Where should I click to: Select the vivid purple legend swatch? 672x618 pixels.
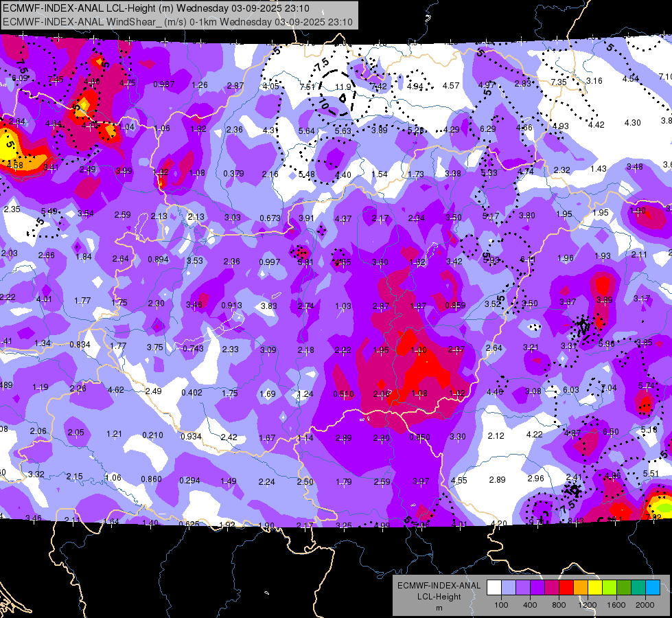[537, 587]
